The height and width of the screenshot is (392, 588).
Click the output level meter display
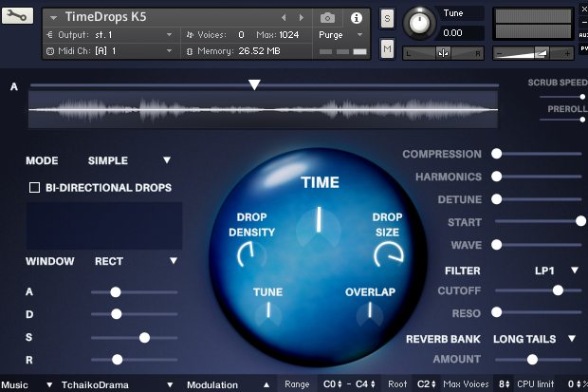pos(533,24)
